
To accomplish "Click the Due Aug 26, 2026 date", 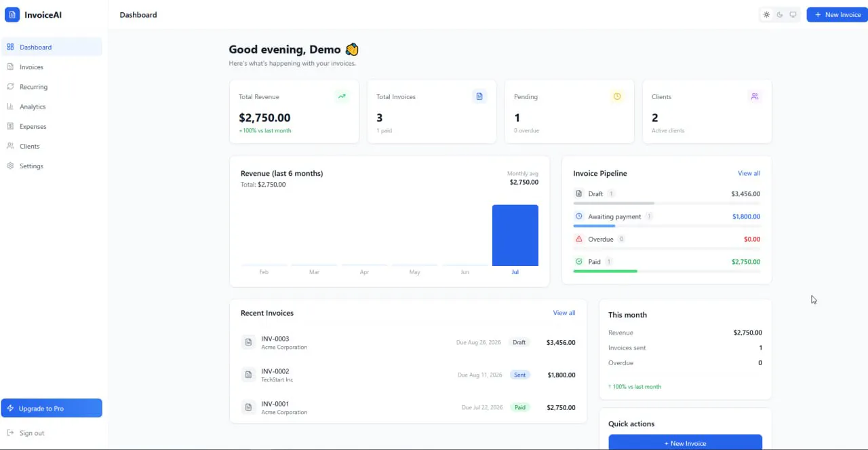I will point(479,342).
